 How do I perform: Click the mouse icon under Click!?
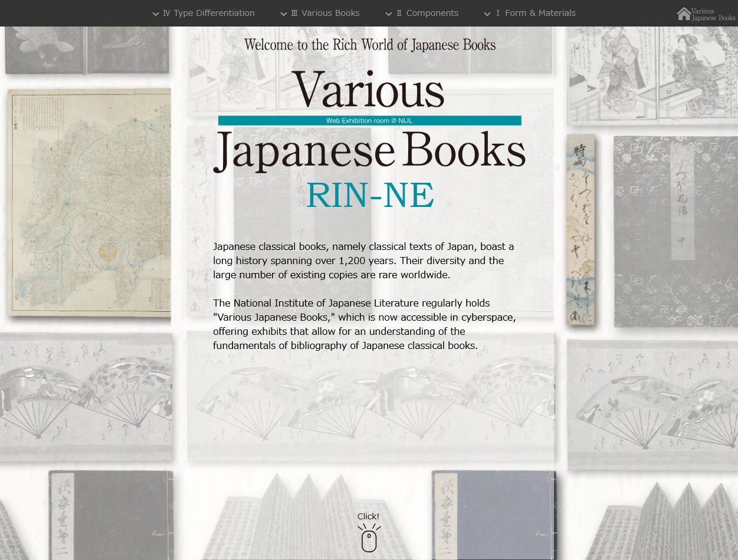pos(369,539)
